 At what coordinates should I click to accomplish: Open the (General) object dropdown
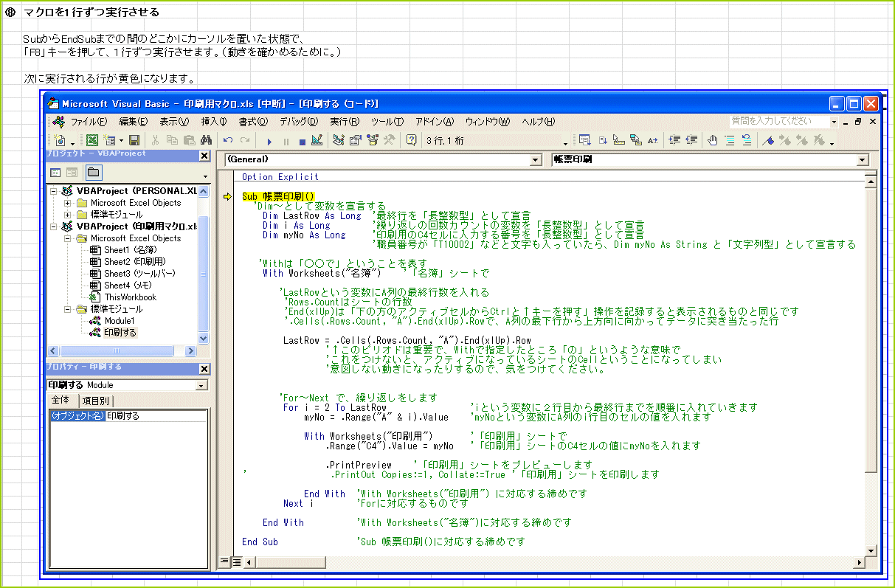(x=536, y=160)
